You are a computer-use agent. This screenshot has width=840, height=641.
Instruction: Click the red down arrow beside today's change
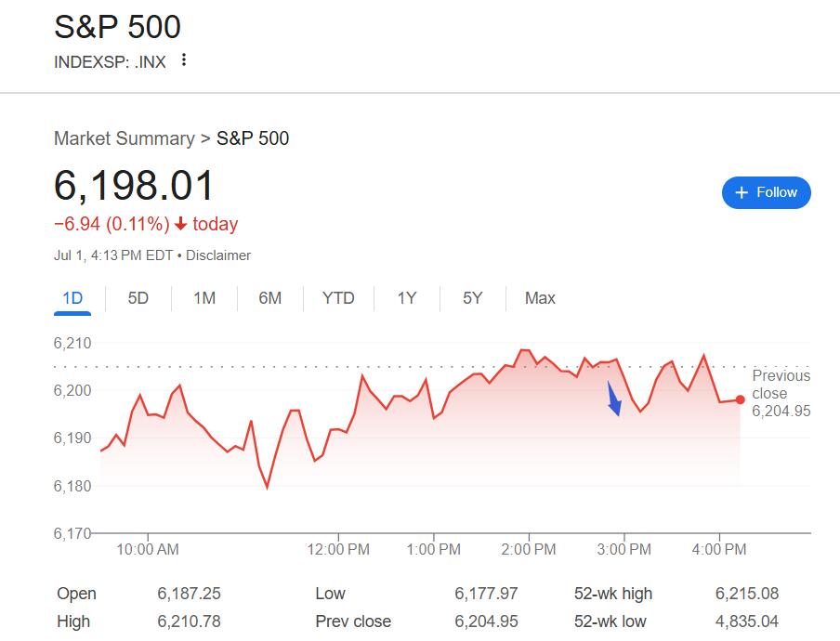180,224
